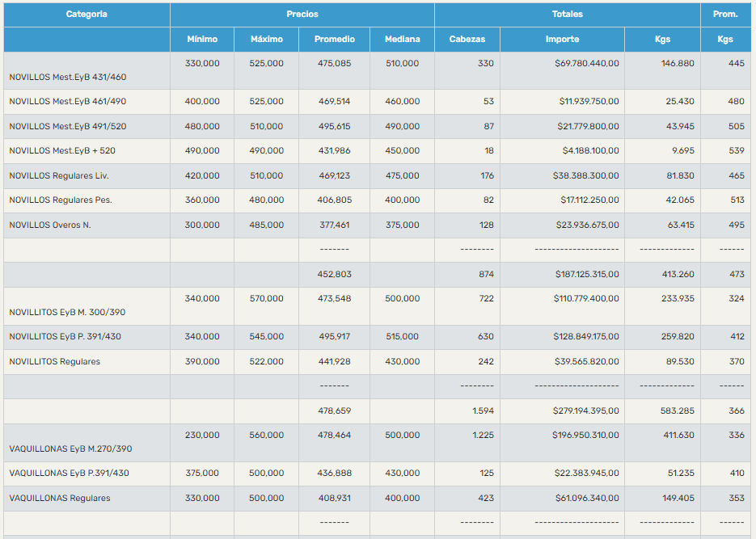
Task: Click the 1.225 Cabezas value
Action: tap(481, 436)
